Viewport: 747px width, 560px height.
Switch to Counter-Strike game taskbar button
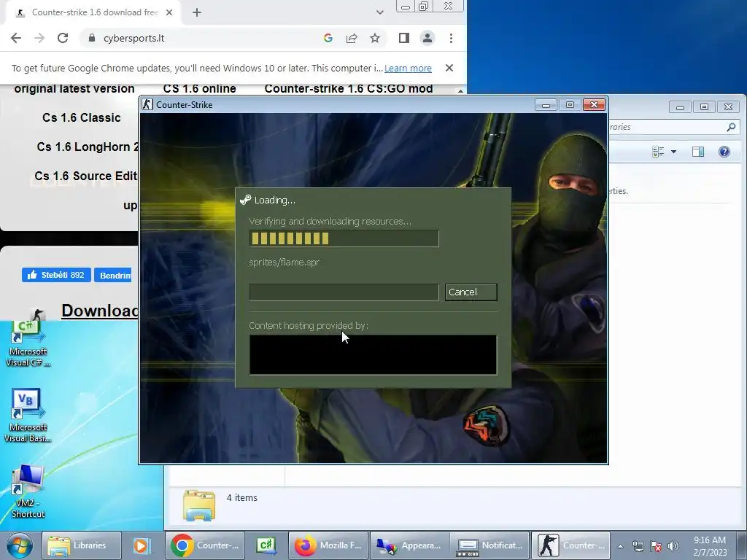tap(570, 545)
